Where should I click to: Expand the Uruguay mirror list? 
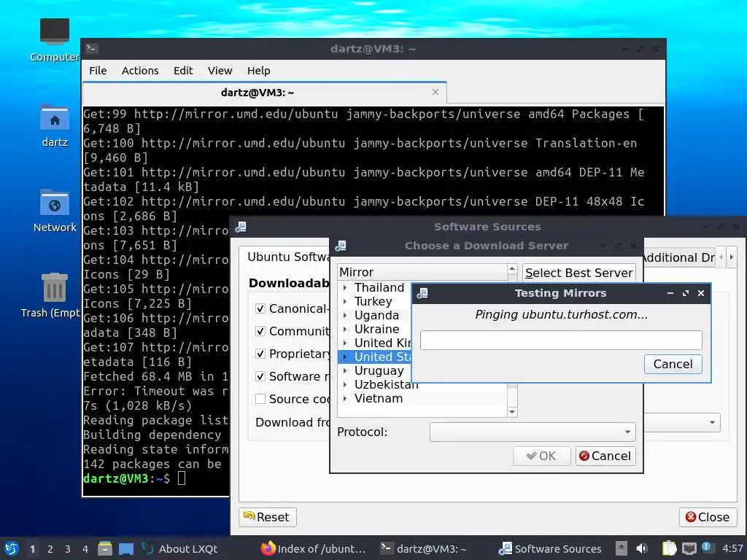(x=345, y=370)
